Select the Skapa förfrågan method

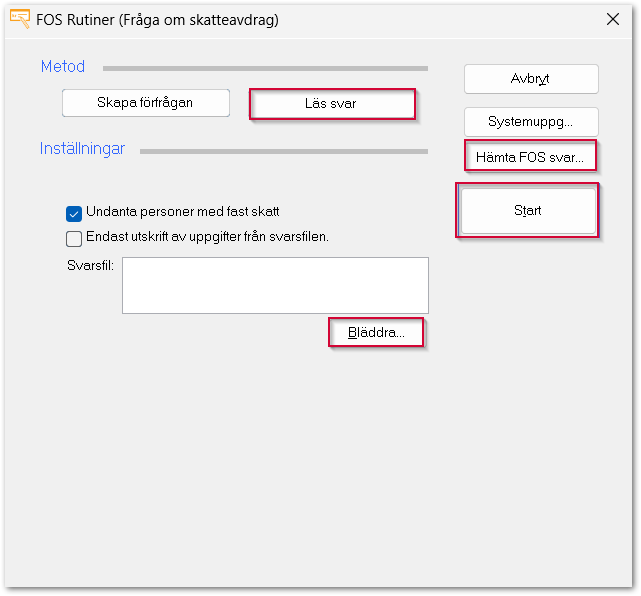[x=146, y=103]
